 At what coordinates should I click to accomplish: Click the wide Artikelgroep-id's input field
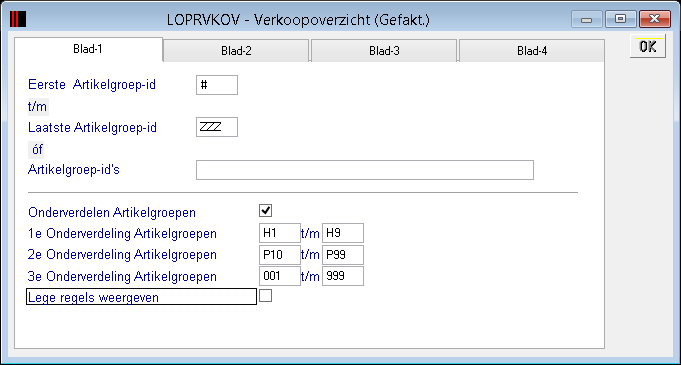tap(365, 170)
